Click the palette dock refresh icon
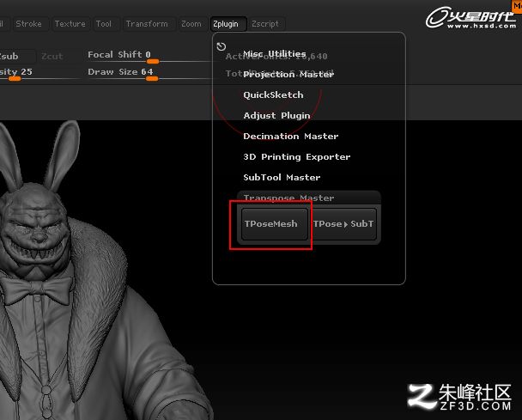This screenshot has width=522, height=420. pos(221,46)
